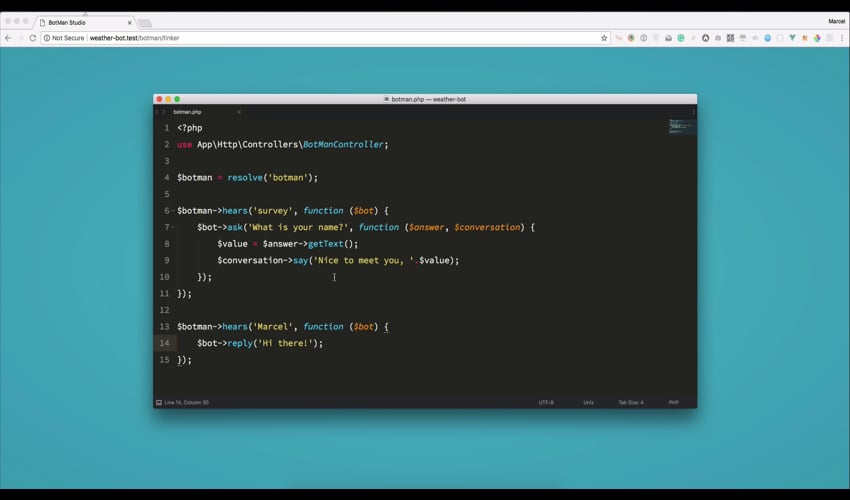Click 'resolve' function call on line 4
Screen dimensions: 850x500
(x=245, y=177)
